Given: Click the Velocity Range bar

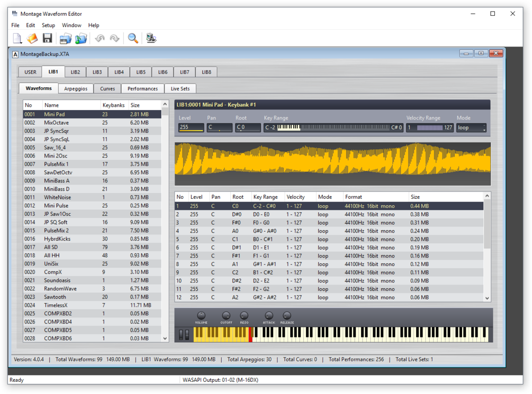Looking at the screenshot, I should [429, 127].
